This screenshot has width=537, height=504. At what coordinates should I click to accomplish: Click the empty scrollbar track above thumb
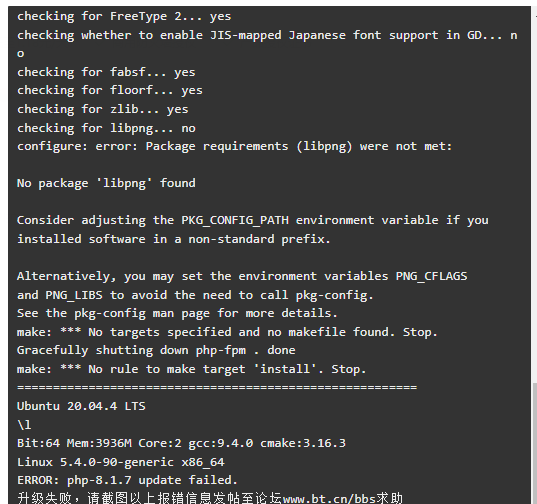click(x=534, y=195)
